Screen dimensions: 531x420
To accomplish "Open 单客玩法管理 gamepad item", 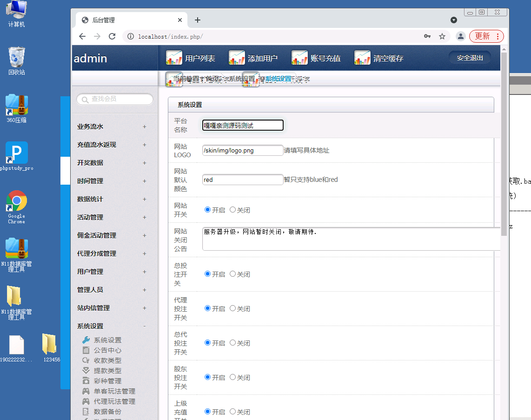I will (114, 391).
